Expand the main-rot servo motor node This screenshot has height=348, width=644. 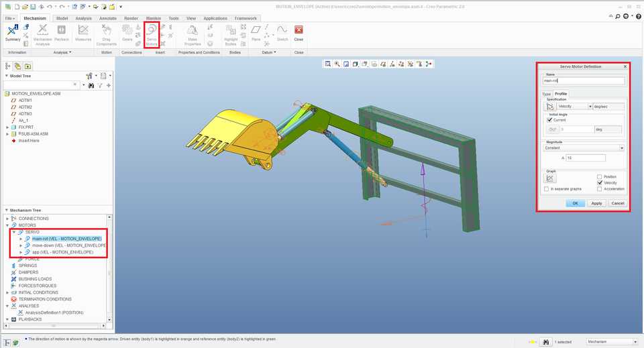click(x=21, y=239)
